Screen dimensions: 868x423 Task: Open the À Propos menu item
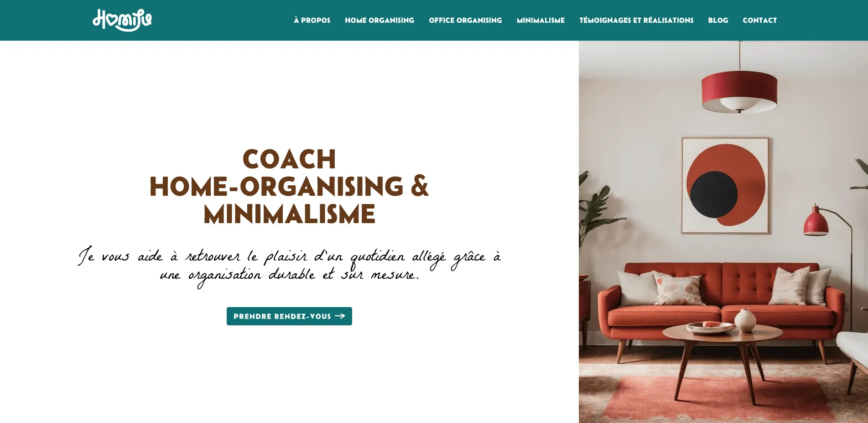click(312, 20)
